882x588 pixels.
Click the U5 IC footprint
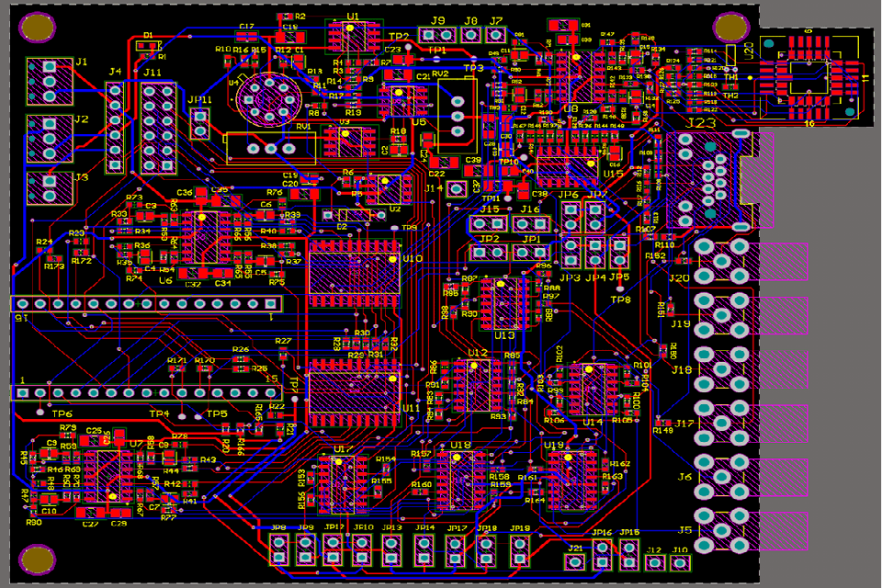pos(402,101)
